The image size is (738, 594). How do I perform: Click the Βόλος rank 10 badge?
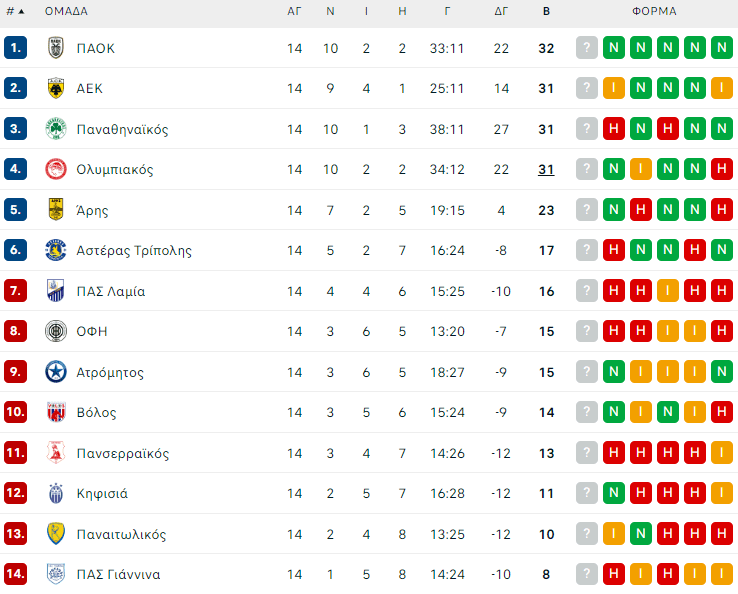[15, 412]
